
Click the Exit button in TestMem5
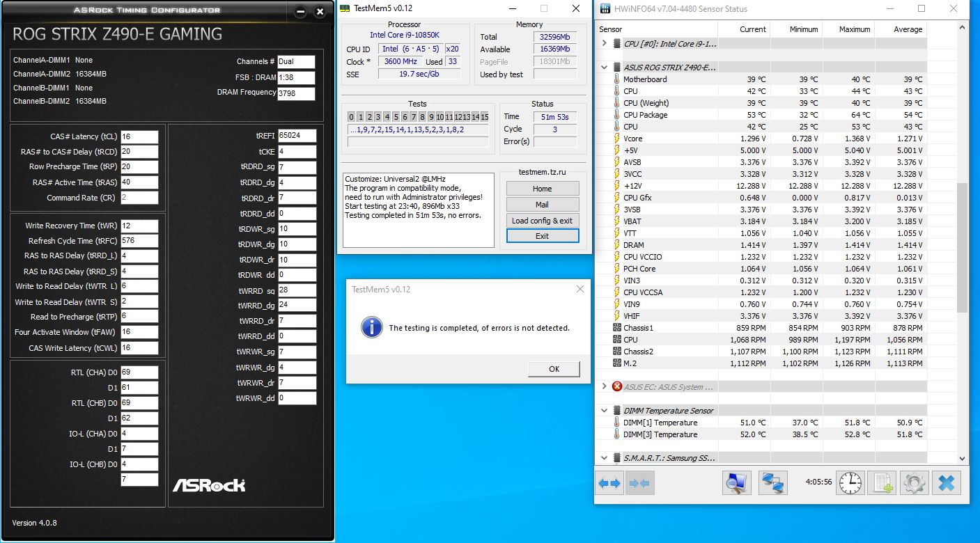543,236
